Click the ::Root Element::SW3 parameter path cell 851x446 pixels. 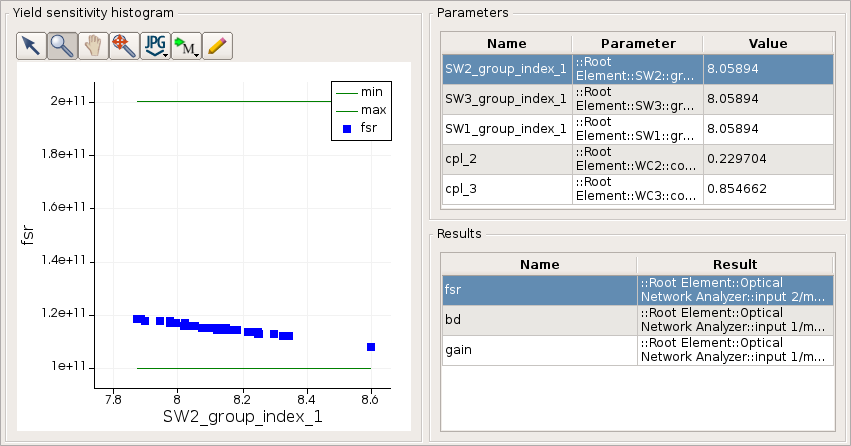coord(638,99)
